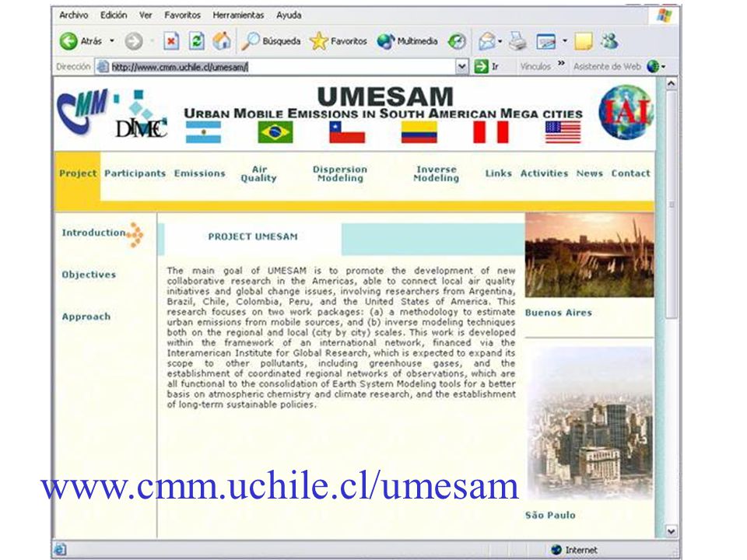Open the edit button dropdown arrow
Image resolution: width=747 pixels, height=560 pixels.
[x=565, y=41]
